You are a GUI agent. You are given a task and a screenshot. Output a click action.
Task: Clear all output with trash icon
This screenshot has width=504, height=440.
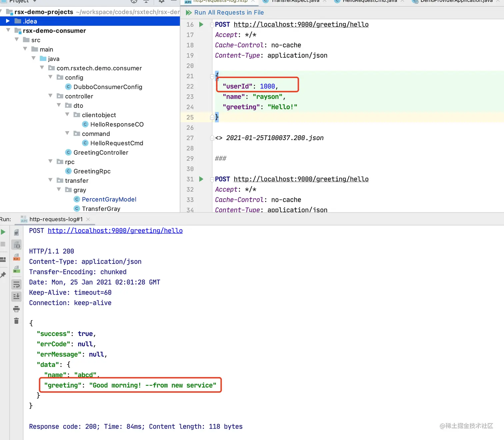16,321
